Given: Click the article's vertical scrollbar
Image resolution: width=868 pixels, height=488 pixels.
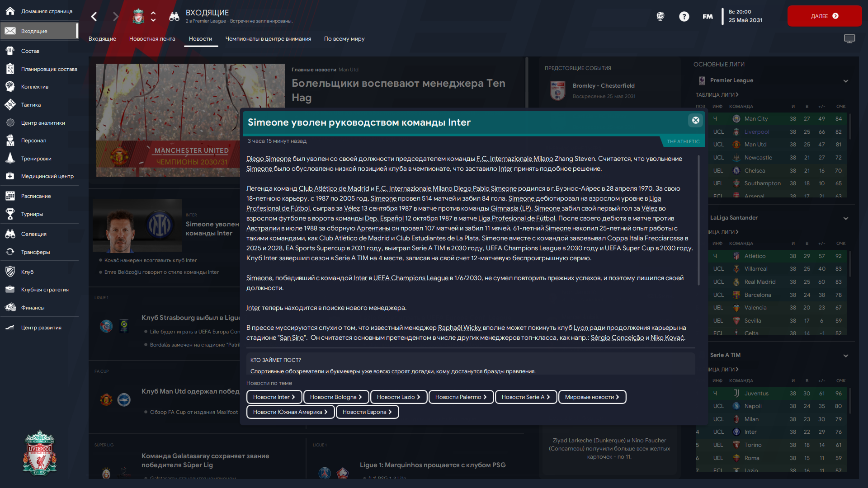Looking at the screenshot, I should [698, 220].
